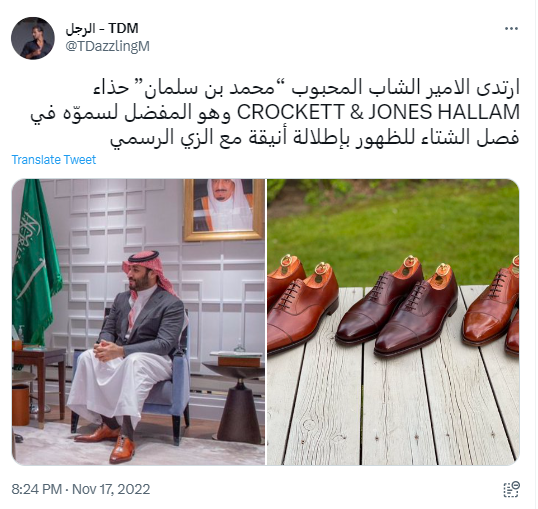Open the right photo of leather shoes
The image size is (538, 509).
[x=393, y=322]
